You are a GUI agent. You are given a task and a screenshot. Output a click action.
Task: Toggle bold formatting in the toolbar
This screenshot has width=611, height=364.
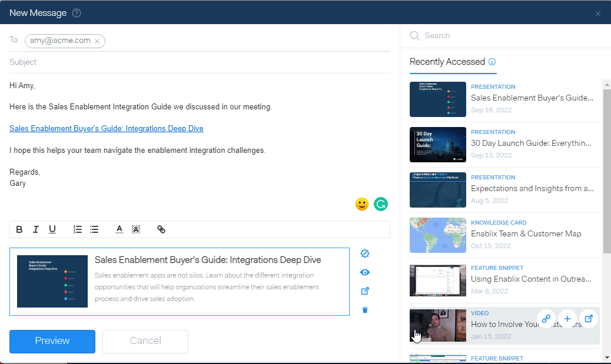click(x=19, y=229)
